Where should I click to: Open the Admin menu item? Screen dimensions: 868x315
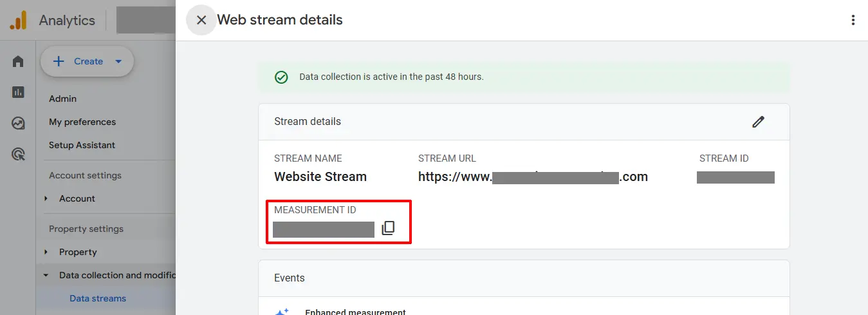tap(62, 99)
